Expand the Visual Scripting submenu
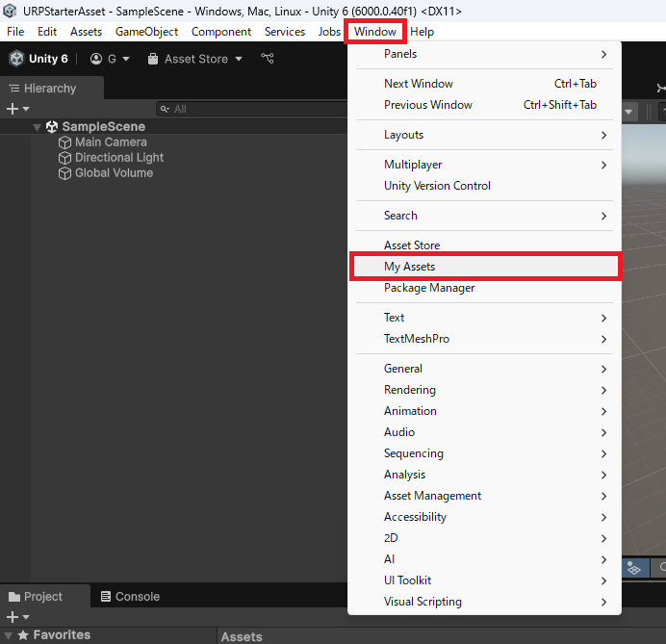This screenshot has height=644, width=666. [484, 602]
